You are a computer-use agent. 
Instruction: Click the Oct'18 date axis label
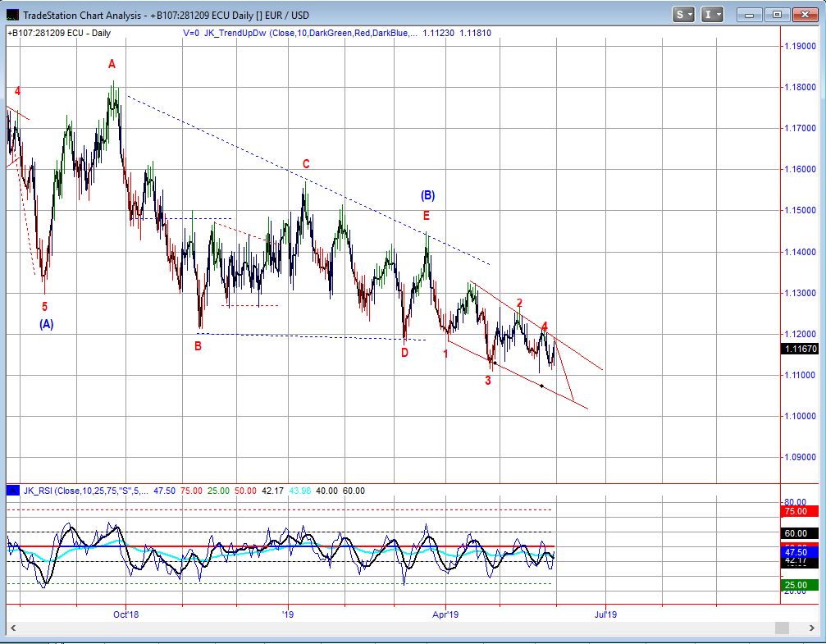pyautogui.click(x=125, y=614)
